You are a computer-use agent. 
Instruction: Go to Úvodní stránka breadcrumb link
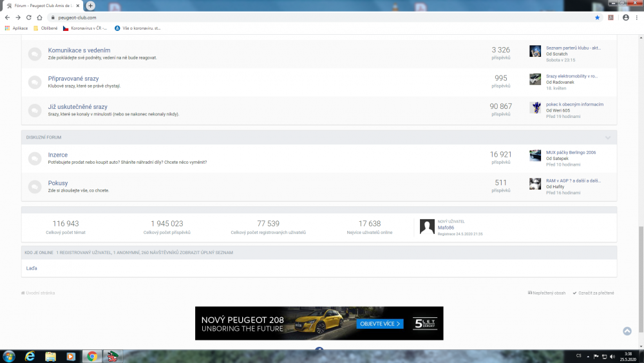(x=38, y=293)
